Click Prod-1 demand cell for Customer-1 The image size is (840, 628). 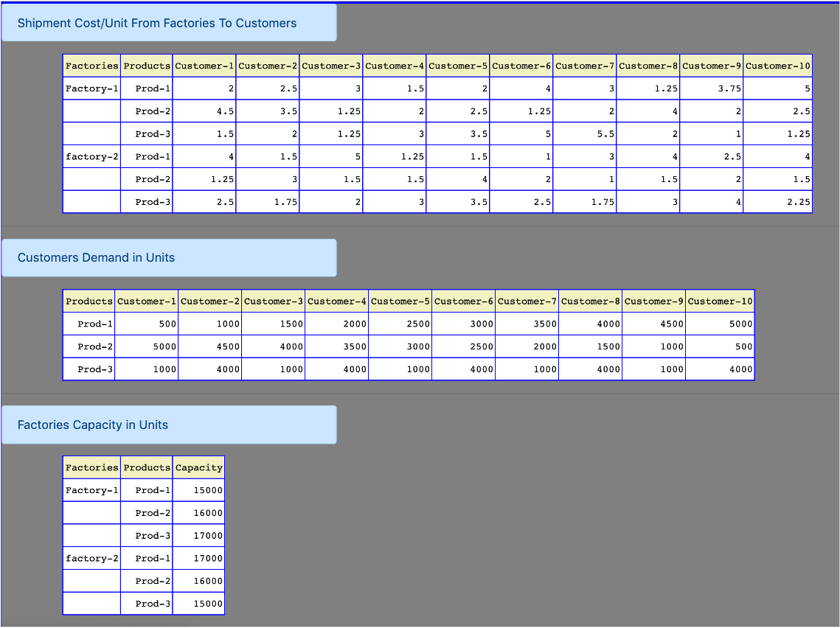[x=147, y=324]
